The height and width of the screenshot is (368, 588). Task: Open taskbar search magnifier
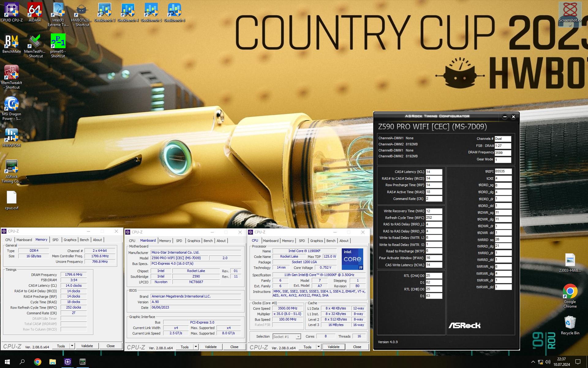[22, 362]
